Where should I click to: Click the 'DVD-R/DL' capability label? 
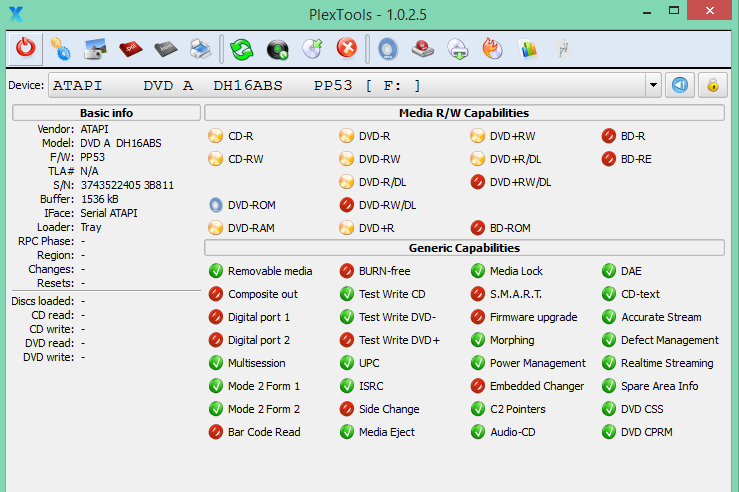tap(382, 182)
